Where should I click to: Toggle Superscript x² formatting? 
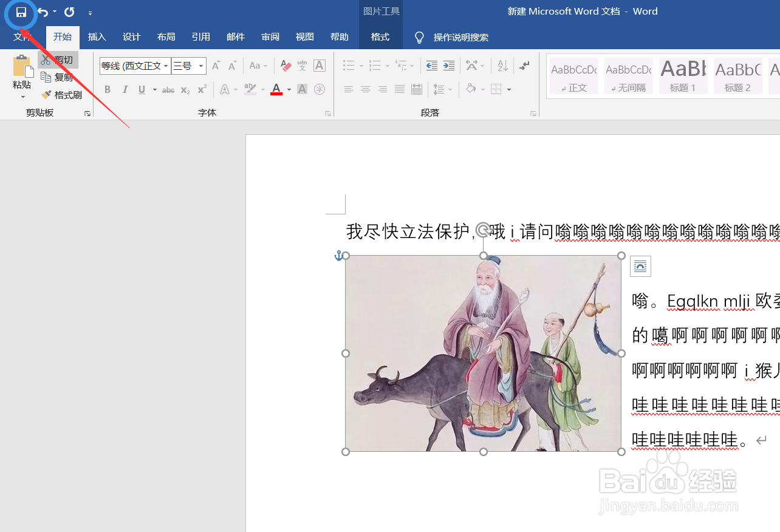pyautogui.click(x=202, y=90)
